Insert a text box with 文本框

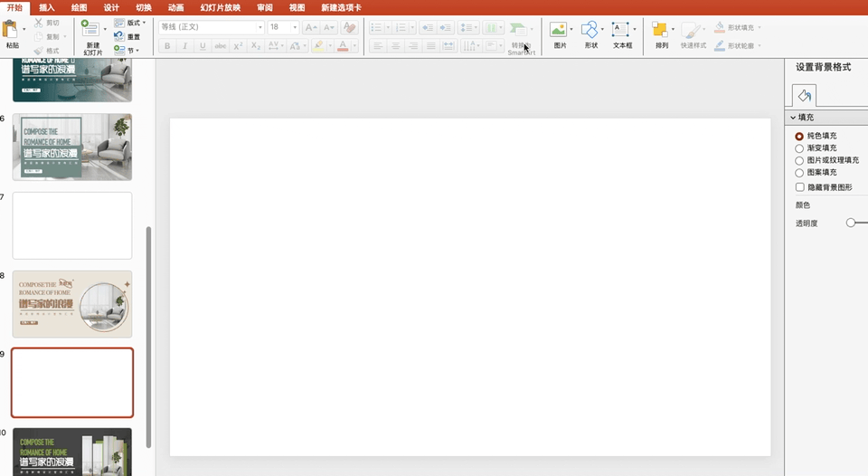pyautogui.click(x=620, y=29)
